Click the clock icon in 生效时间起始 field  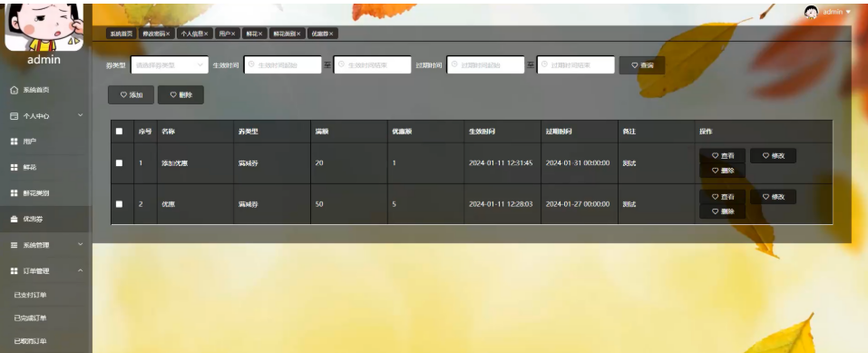point(251,64)
